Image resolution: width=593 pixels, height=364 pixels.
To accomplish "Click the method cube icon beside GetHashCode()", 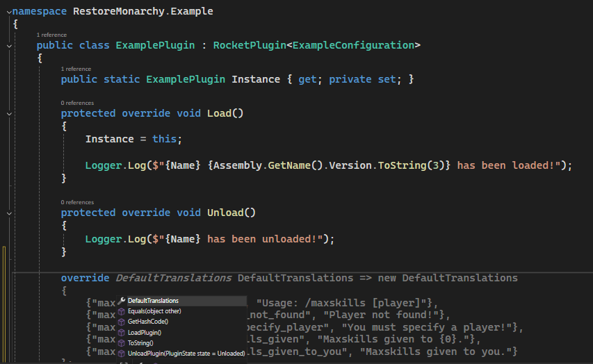I will (121, 322).
